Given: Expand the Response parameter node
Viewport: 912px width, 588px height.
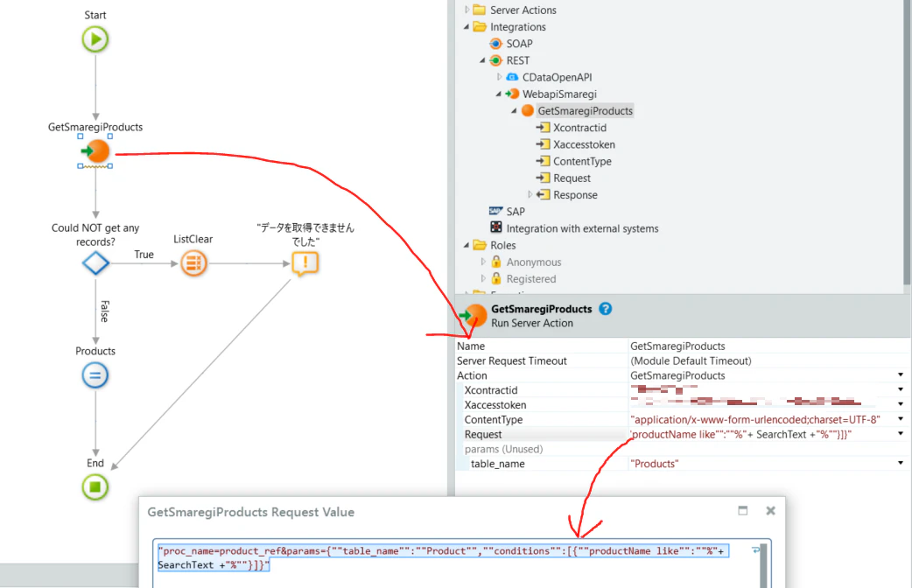Looking at the screenshot, I should pos(530,194).
